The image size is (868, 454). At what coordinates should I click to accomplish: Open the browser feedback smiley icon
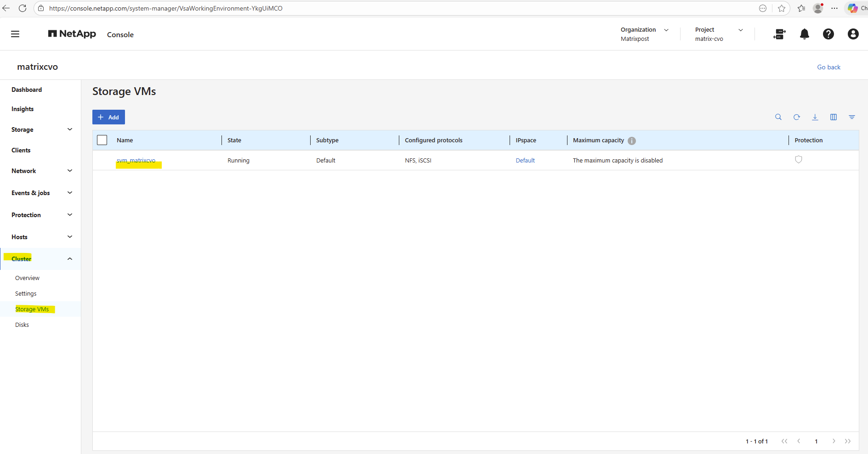[x=763, y=8]
